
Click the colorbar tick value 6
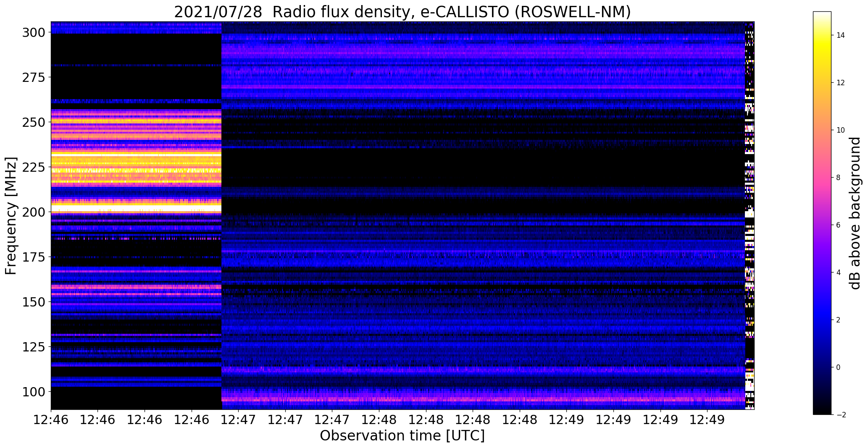pos(838,225)
